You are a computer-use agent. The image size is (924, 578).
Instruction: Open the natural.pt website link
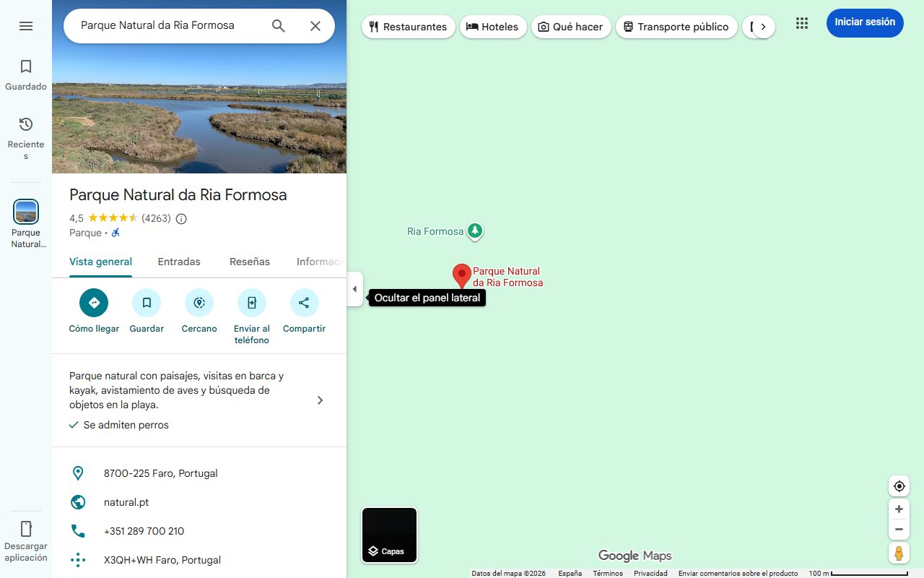pyautogui.click(x=126, y=502)
